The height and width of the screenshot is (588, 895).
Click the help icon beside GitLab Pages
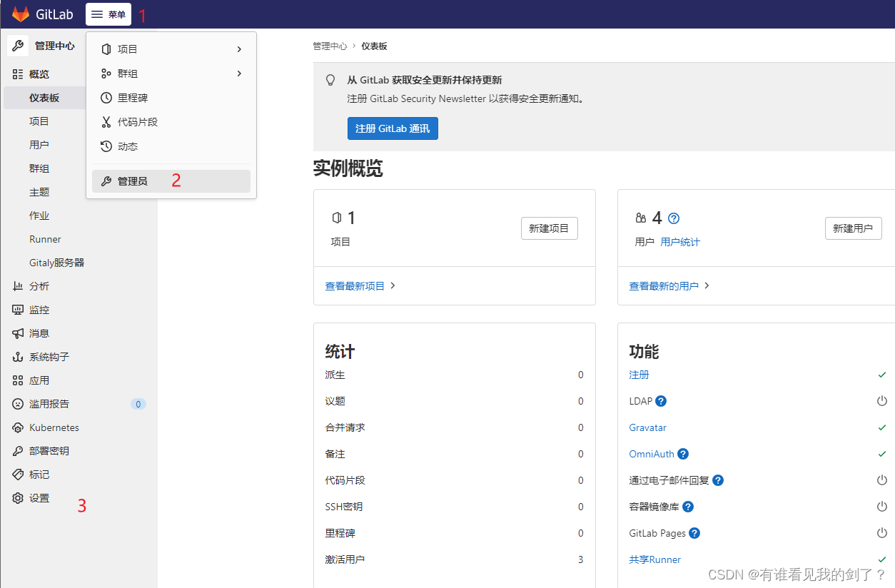tap(694, 533)
